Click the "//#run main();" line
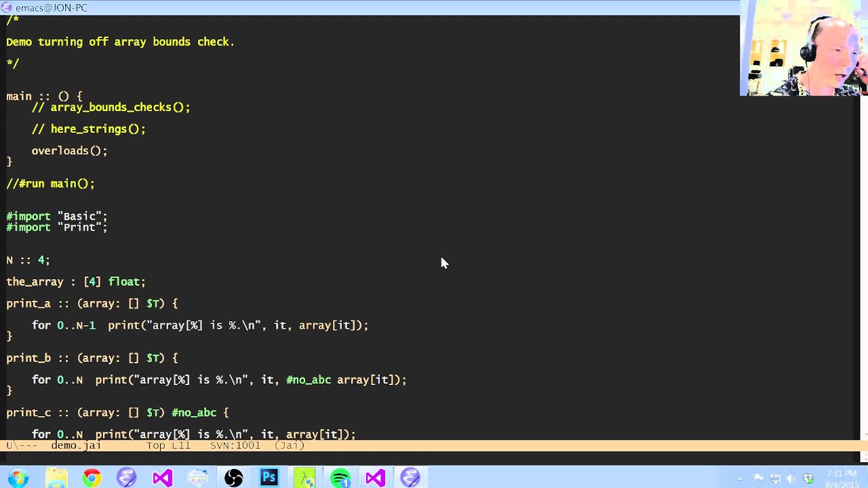 [51, 184]
